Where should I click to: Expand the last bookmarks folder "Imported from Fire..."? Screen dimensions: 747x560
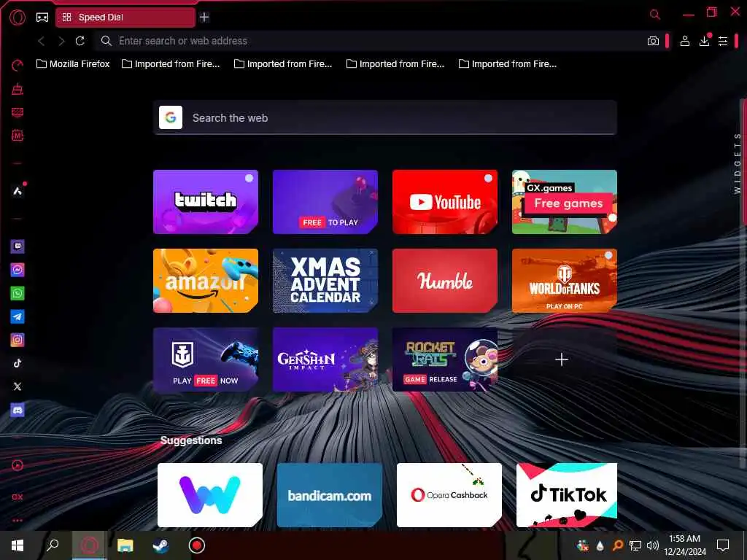508,64
